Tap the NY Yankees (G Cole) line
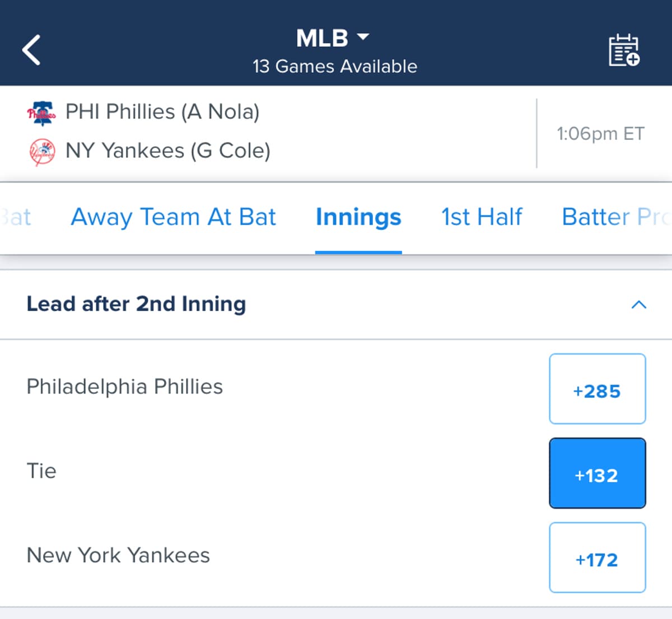 pyautogui.click(x=167, y=151)
